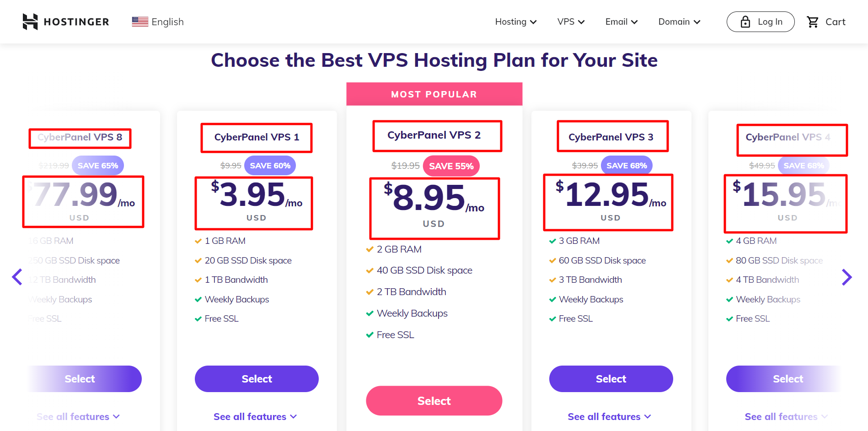Click the Hostinger logo icon
This screenshot has width=868, height=431.
[30, 22]
